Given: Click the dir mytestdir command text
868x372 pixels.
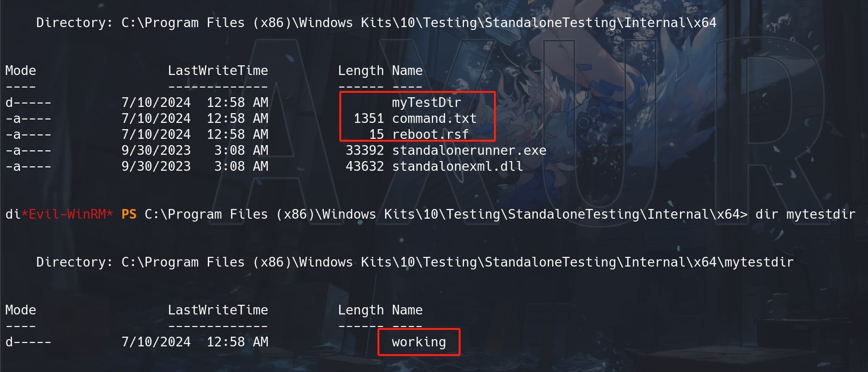Looking at the screenshot, I should [x=805, y=214].
